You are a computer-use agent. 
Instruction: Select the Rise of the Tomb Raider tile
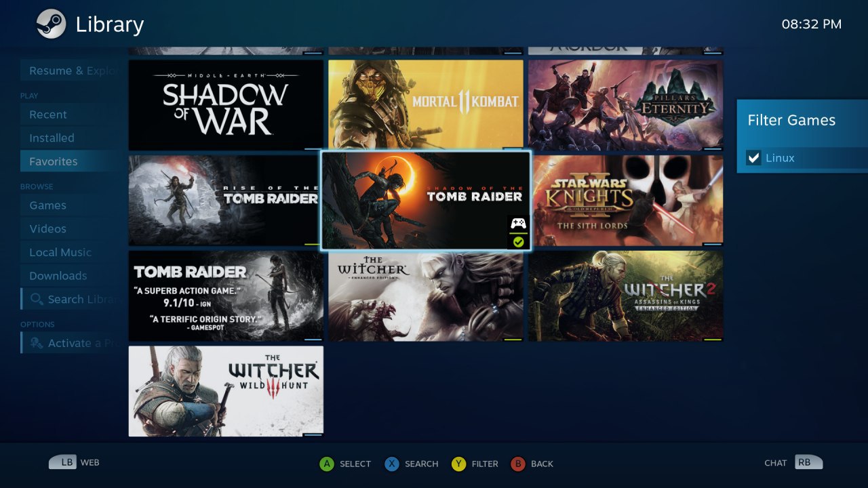pyautogui.click(x=226, y=201)
